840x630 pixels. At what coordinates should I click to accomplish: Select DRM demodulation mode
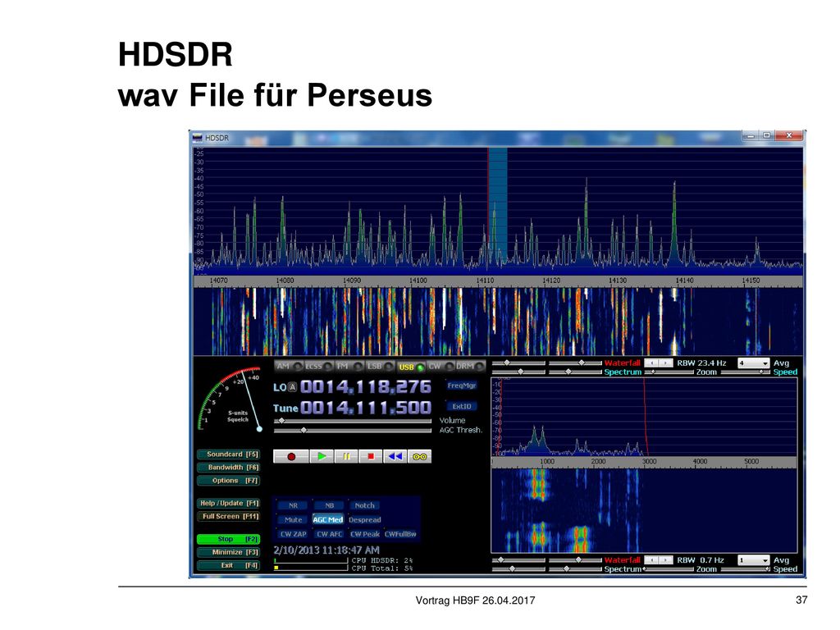[470, 367]
